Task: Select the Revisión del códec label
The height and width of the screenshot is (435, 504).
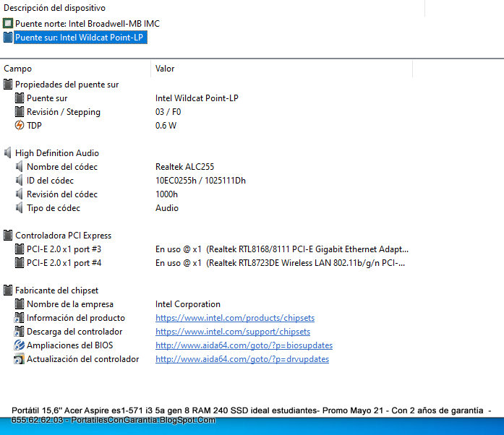Action: [62, 194]
